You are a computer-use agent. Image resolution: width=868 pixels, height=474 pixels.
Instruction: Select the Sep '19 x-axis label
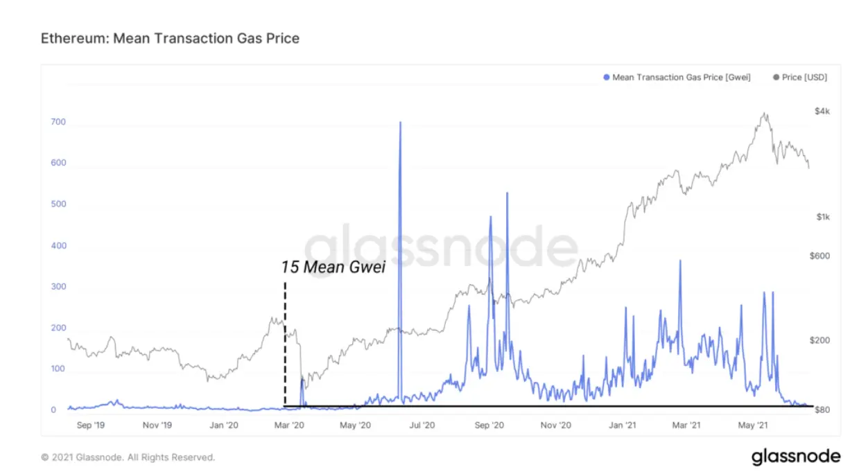[90, 425]
